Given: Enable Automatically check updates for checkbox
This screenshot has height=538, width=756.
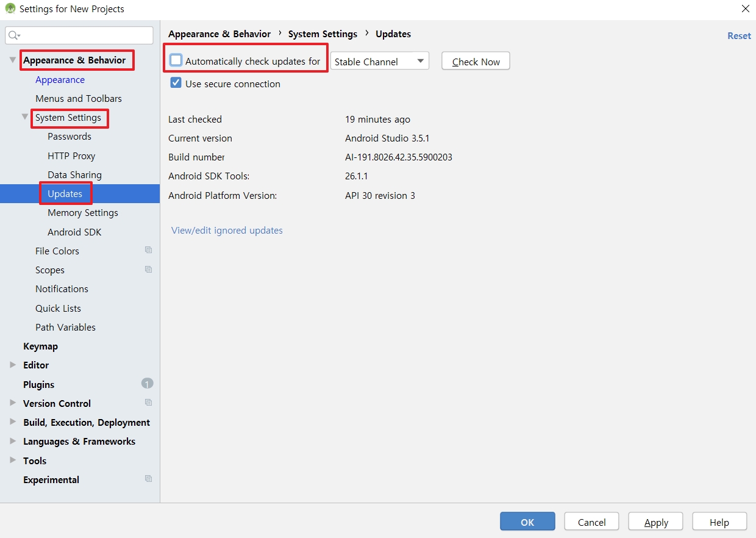Looking at the screenshot, I should tap(176, 60).
